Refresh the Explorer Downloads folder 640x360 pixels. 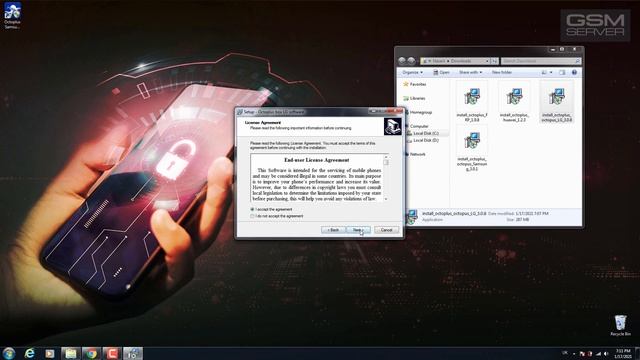click(495, 61)
